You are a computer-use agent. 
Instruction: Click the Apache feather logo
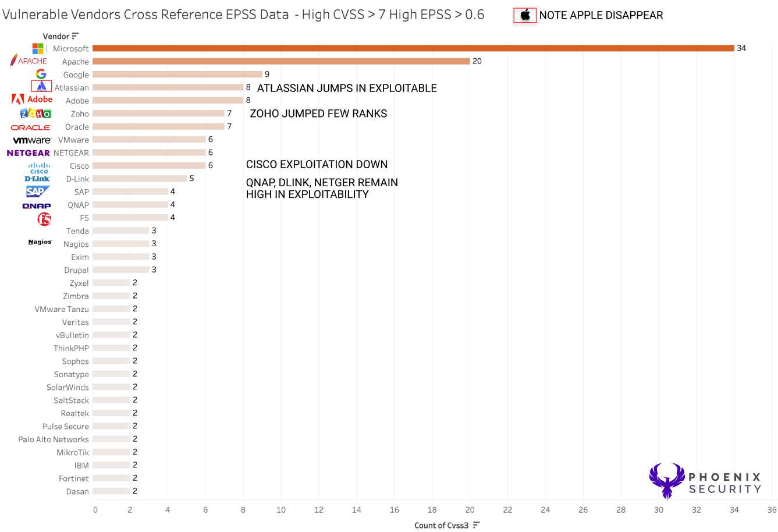click(29, 61)
